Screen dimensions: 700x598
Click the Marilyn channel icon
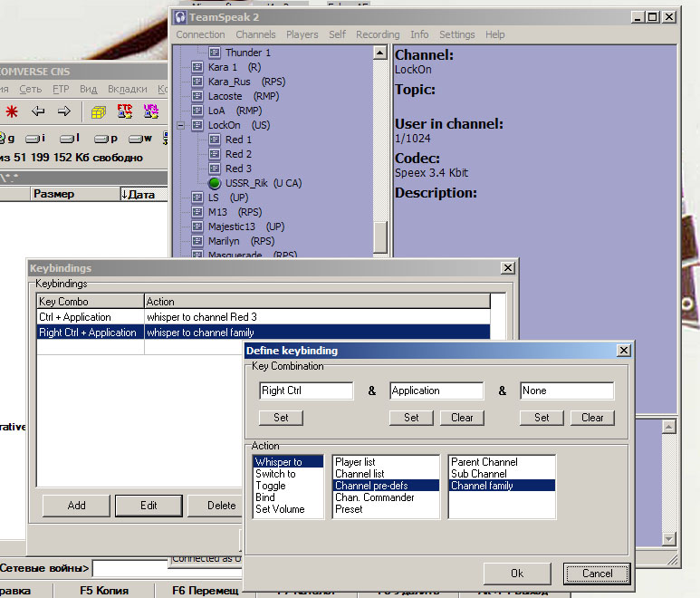[197, 241]
